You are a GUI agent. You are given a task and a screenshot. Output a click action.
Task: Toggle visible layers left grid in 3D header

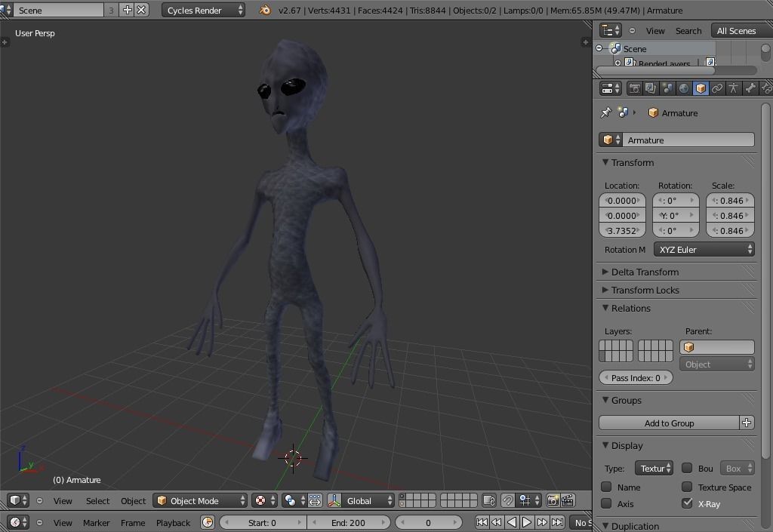(x=417, y=500)
